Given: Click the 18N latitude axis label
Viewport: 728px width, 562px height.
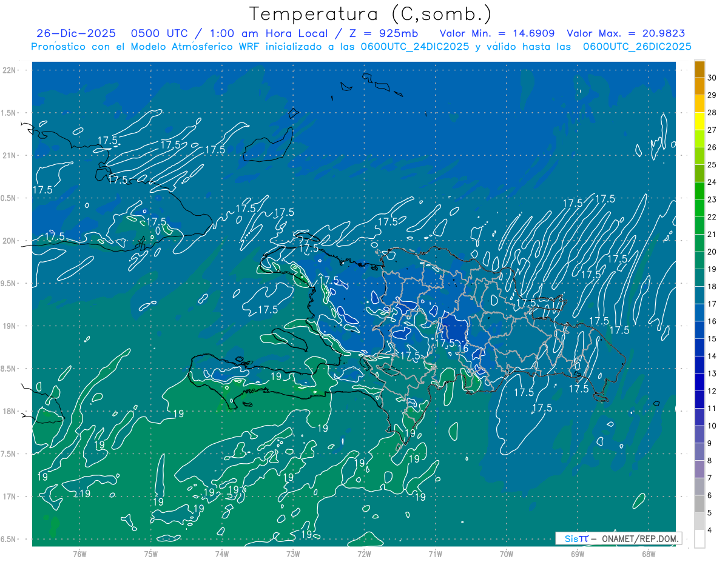Looking at the screenshot, I should (x=9, y=411).
